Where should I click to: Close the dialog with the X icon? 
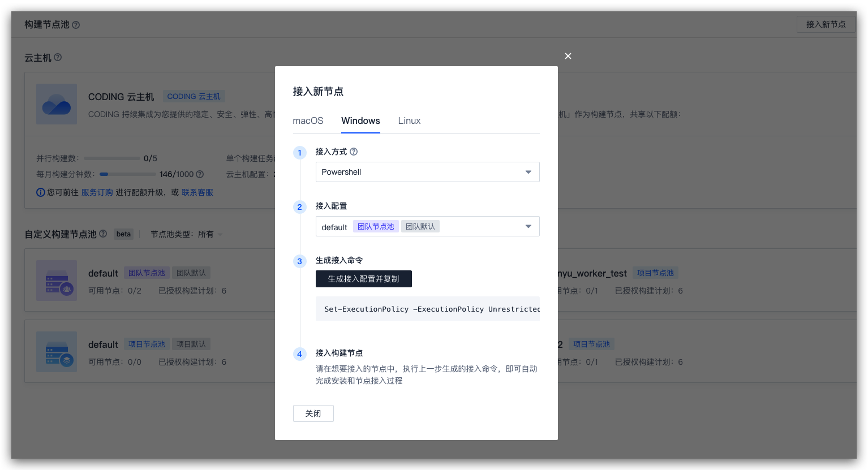pyautogui.click(x=568, y=56)
